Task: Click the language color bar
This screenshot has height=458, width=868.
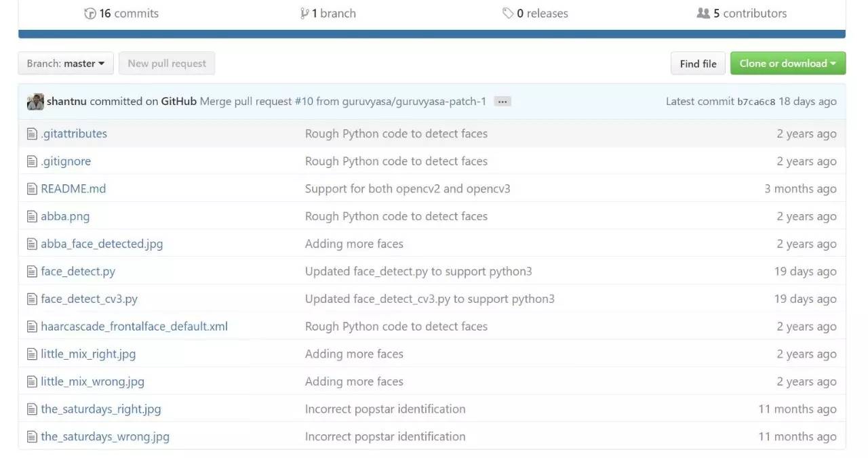Action: 432,34
